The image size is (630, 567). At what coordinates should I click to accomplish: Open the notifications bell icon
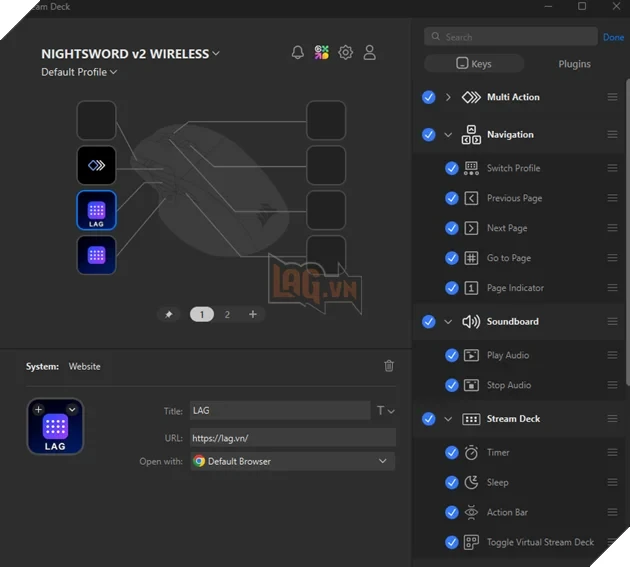[x=297, y=52]
